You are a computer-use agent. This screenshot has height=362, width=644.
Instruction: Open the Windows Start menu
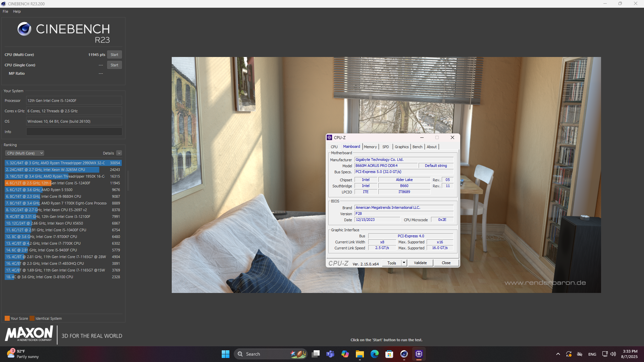225,354
